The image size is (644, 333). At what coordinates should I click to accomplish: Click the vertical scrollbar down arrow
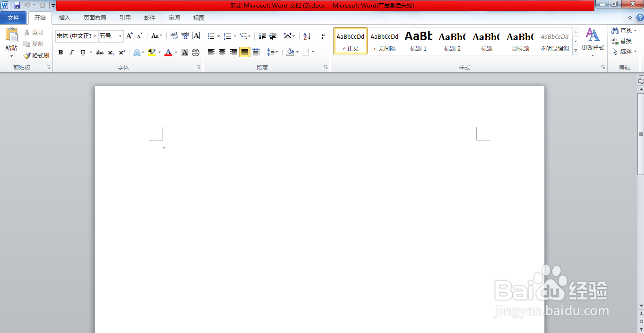tap(641, 306)
